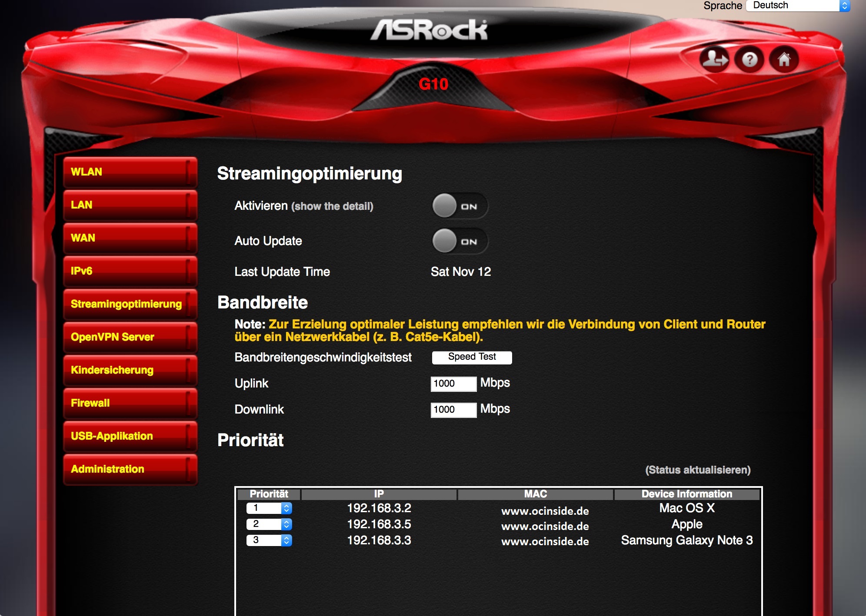Click the Samsung Galaxy Note 3 entry
This screenshot has width=866, height=616.
[x=687, y=540]
